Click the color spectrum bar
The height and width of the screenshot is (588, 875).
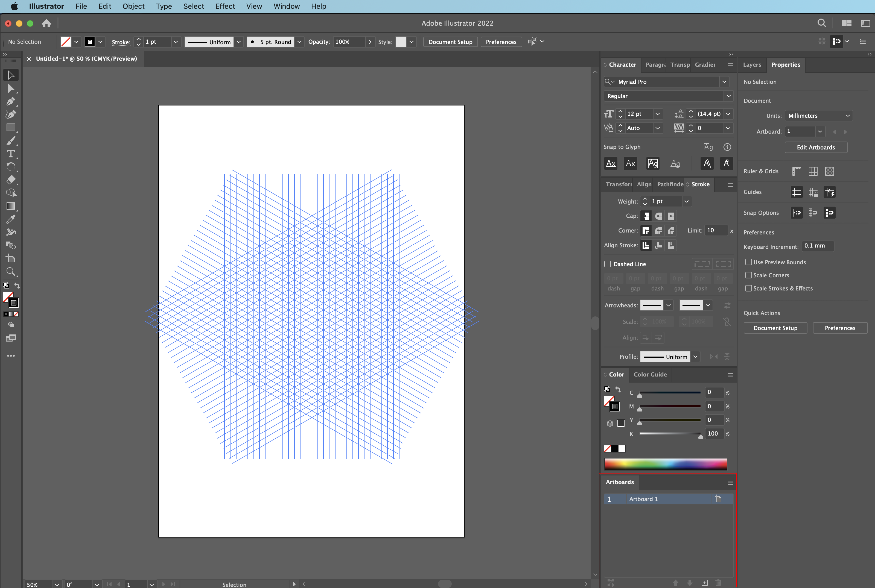coord(665,464)
